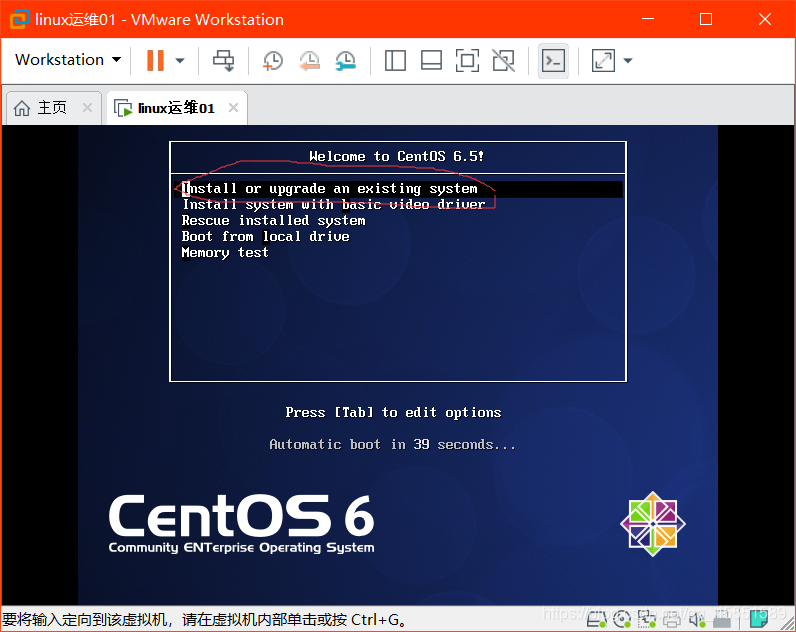The width and height of the screenshot is (796, 632).
Task: Choose Boot from local drive
Action: (x=266, y=237)
